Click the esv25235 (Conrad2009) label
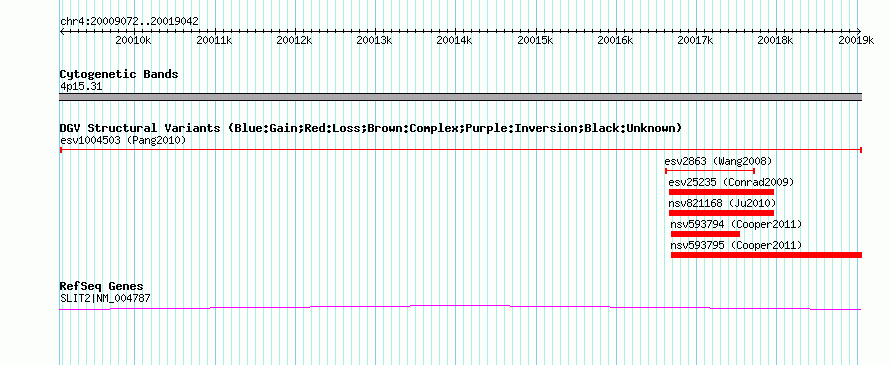Image resolution: width=890 pixels, height=365 pixels. click(x=731, y=182)
